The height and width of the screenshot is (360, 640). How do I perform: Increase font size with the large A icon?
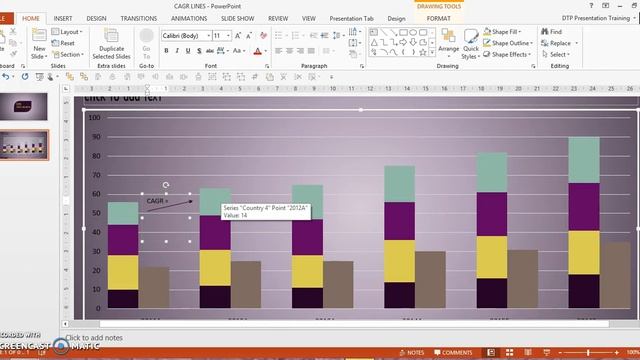(x=238, y=36)
